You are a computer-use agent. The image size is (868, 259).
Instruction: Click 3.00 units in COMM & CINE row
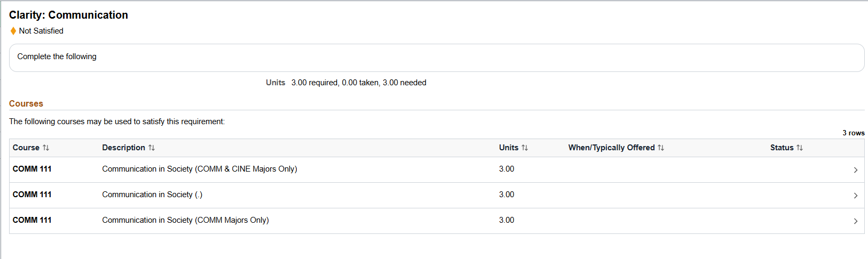pyautogui.click(x=507, y=169)
